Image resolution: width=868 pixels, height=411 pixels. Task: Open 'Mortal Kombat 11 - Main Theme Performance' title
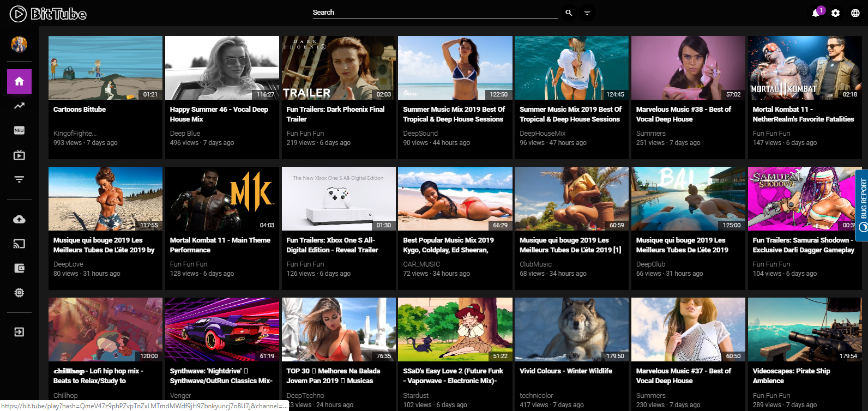coord(220,245)
